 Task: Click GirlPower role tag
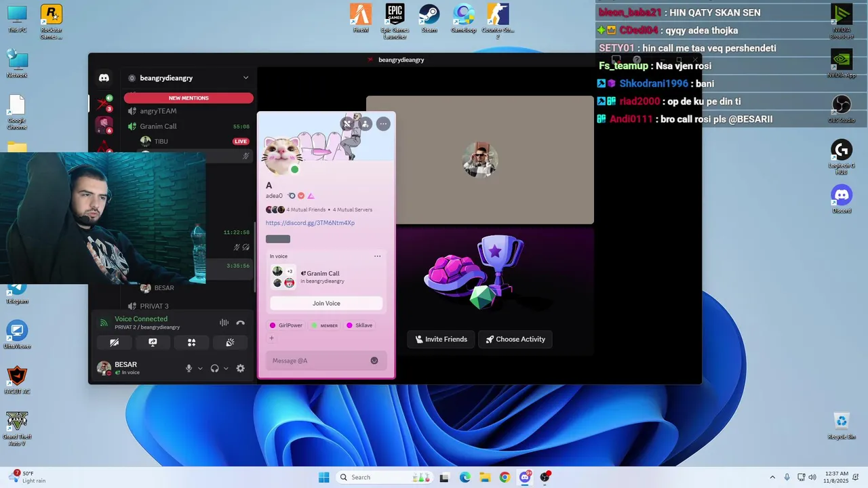[286, 325]
